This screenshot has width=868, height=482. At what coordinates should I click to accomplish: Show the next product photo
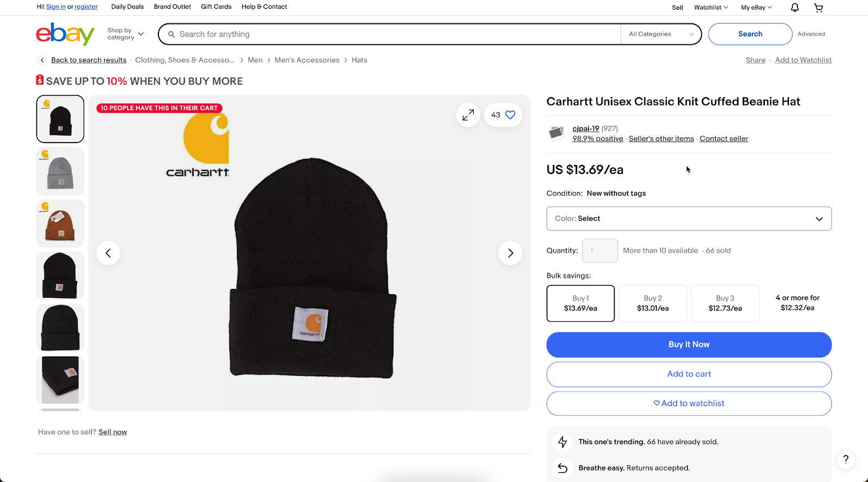(509, 253)
